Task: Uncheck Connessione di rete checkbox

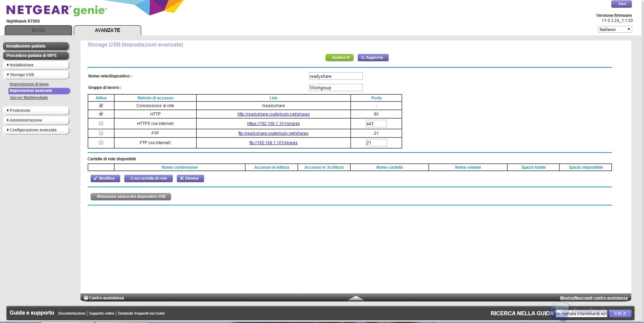Action: click(x=101, y=105)
